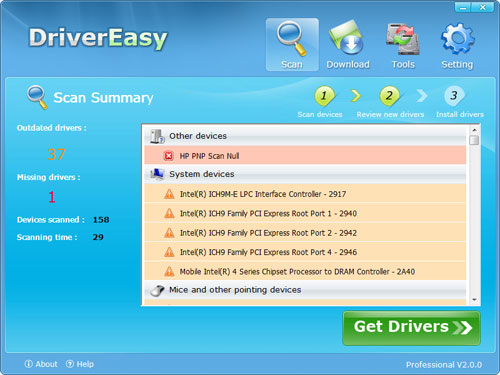Open the Scan magnifier tab

pos(292,44)
